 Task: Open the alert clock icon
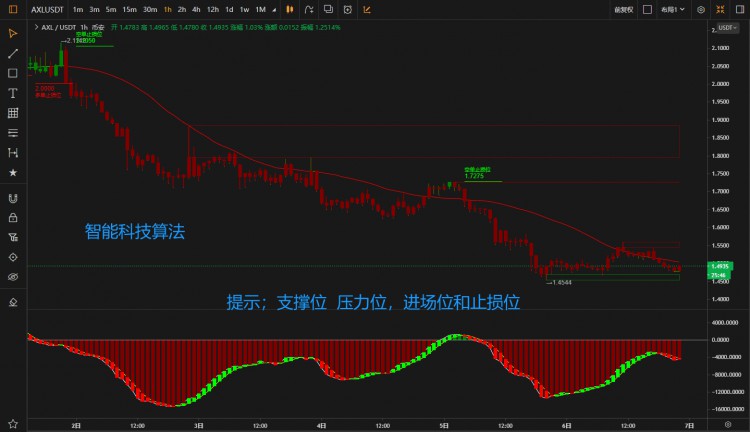(x=348, y=9)
